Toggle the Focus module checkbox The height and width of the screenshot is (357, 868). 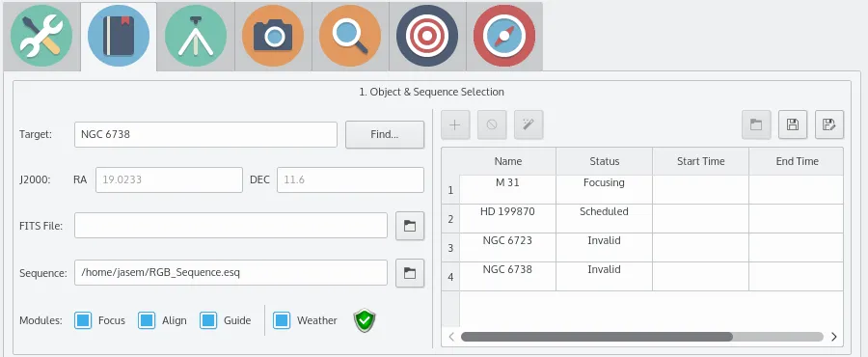click(x=83, y=320)
